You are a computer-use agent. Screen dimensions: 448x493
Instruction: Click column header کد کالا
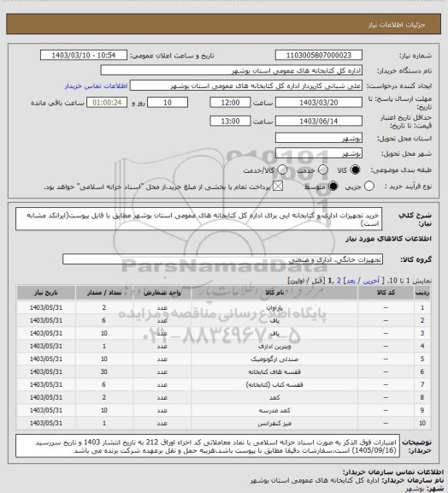[x=386, y=293]
